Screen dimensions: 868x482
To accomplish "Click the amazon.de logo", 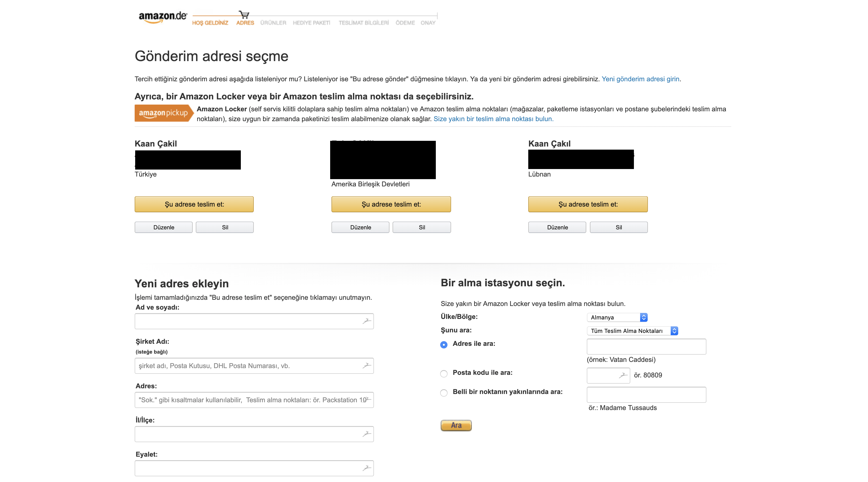I will 162,17.
